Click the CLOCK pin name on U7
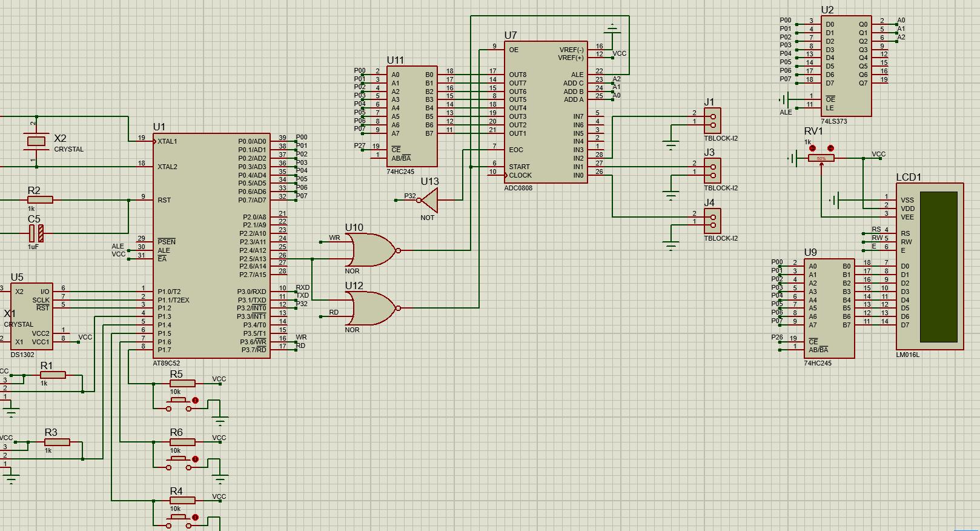Screen dimensions: 980x531 (x=520, y=175)
